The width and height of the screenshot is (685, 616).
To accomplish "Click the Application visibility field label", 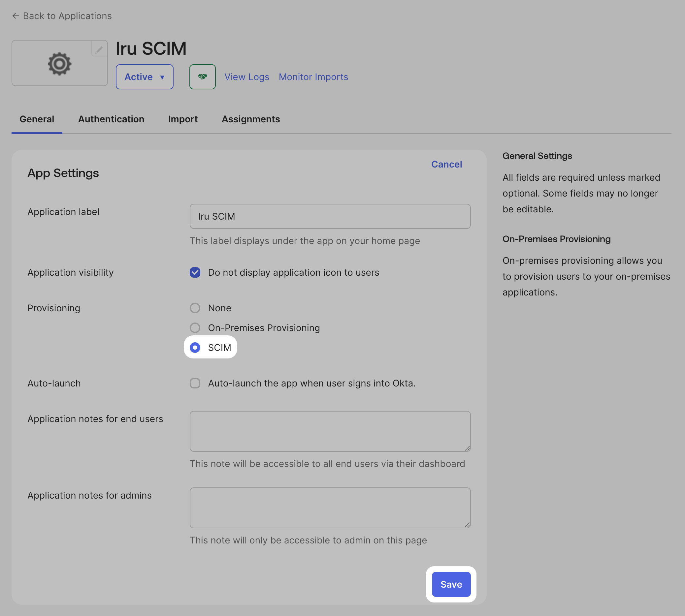I will tap(70, 272).
